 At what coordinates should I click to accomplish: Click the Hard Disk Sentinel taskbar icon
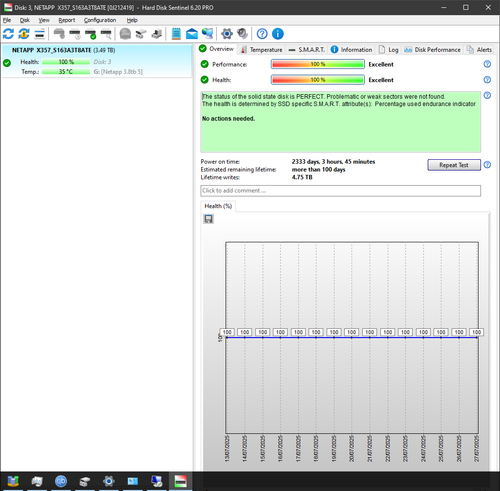pos(180,481)
